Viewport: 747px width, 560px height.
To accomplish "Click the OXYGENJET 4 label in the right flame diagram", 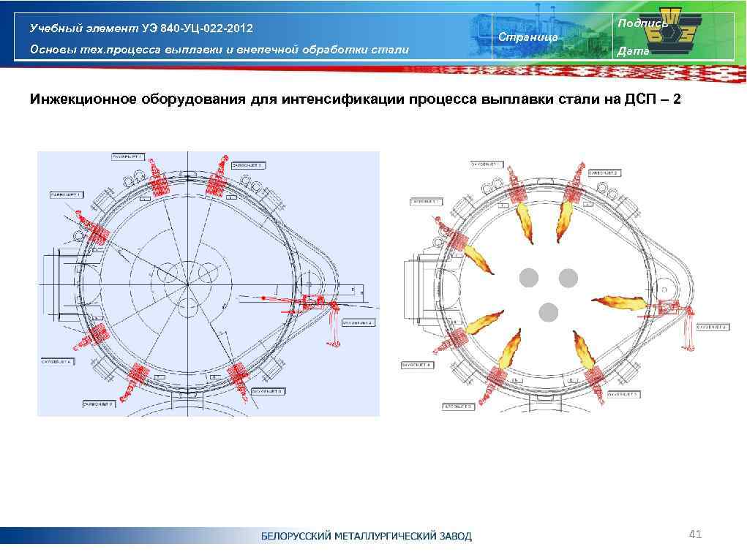I will coord(417,366).
